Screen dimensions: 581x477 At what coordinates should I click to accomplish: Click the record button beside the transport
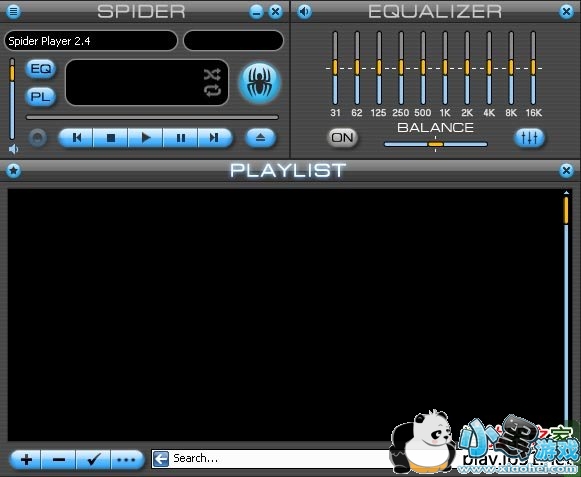pyautogui.click(x=38, y=138)
